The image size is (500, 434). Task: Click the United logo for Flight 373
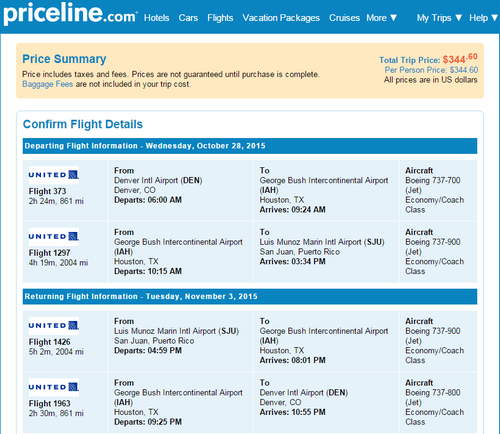pos(54,175)
